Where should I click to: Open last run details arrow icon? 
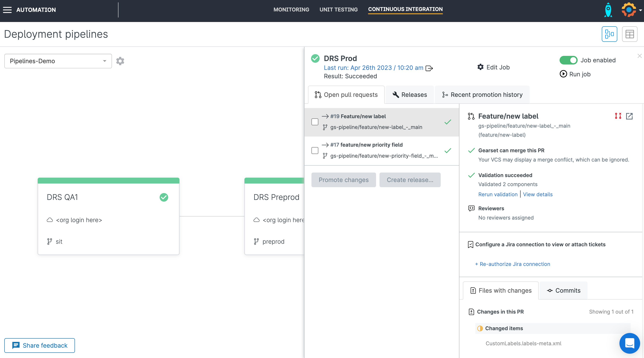429,68
